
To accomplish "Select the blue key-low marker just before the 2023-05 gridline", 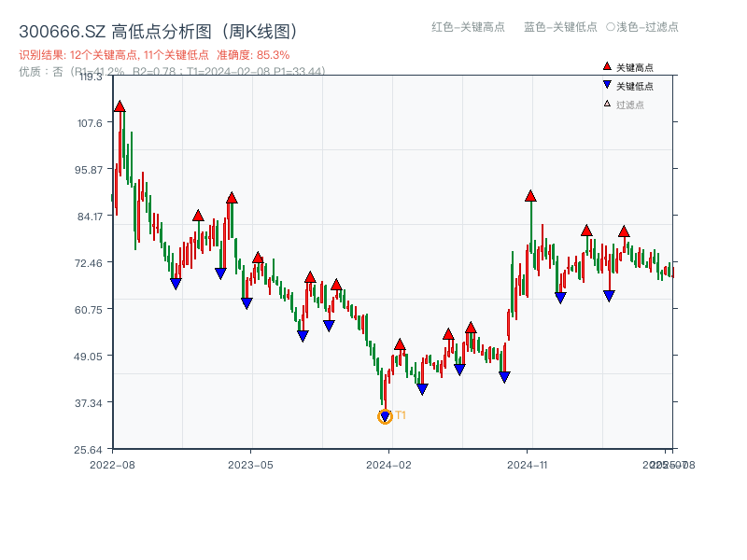I will tap(247, 303).
